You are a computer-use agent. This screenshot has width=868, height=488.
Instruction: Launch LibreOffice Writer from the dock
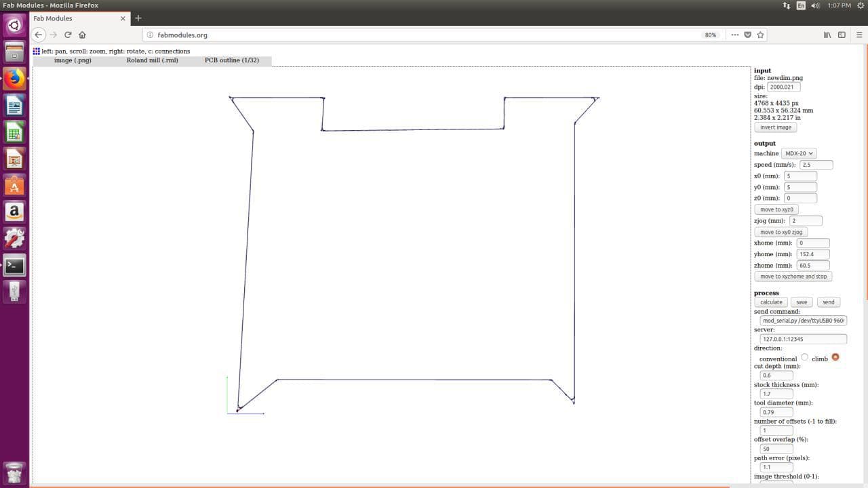14,105
